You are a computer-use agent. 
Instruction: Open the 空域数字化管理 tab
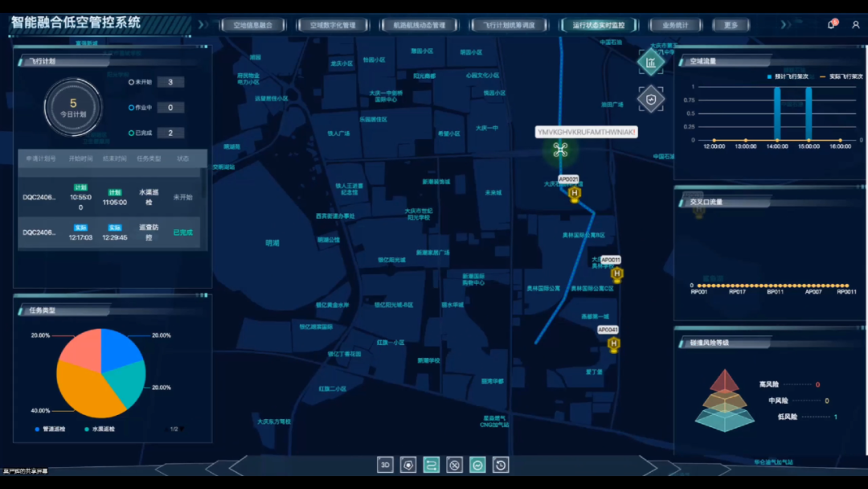(333, 25)
